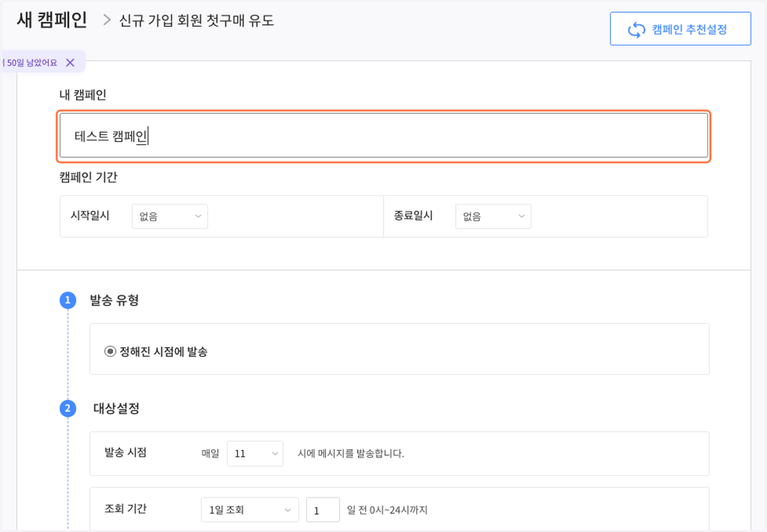Open the 1일 조회 period dropdown
The image size is (767, 532).
tap(249, 510)
